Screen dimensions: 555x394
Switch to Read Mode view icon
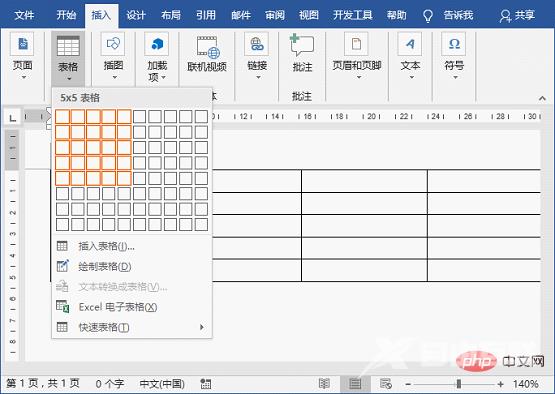click(324, 384)
